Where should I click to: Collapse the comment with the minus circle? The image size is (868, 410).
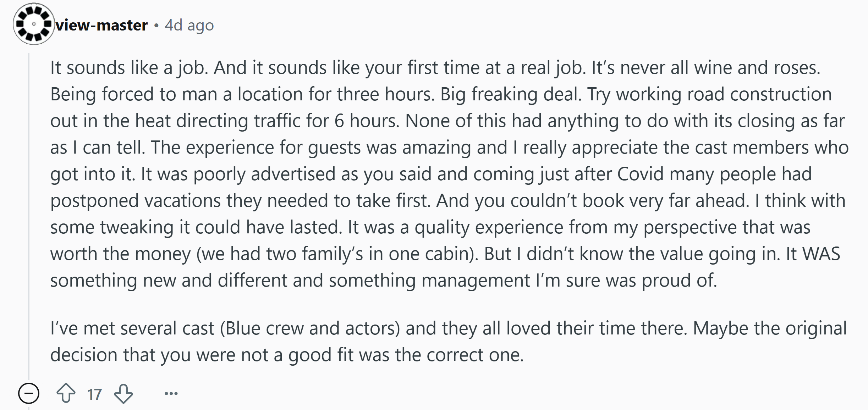tap(29, 393)
